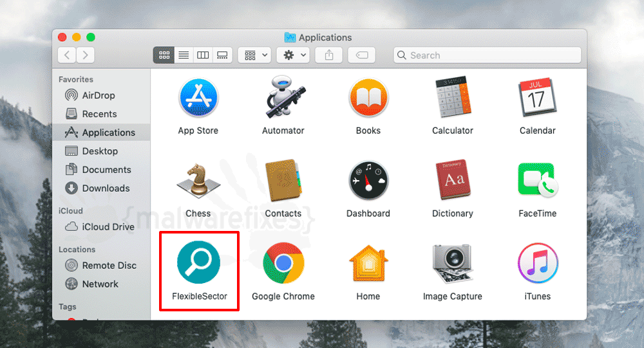Select Network under Locations

coord(102,284)
